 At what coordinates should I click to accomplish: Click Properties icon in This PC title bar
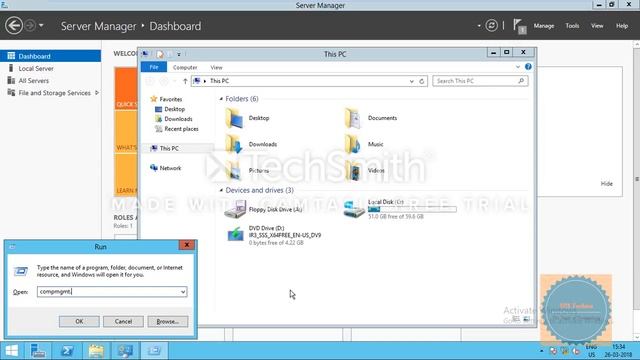pos(160,54)
